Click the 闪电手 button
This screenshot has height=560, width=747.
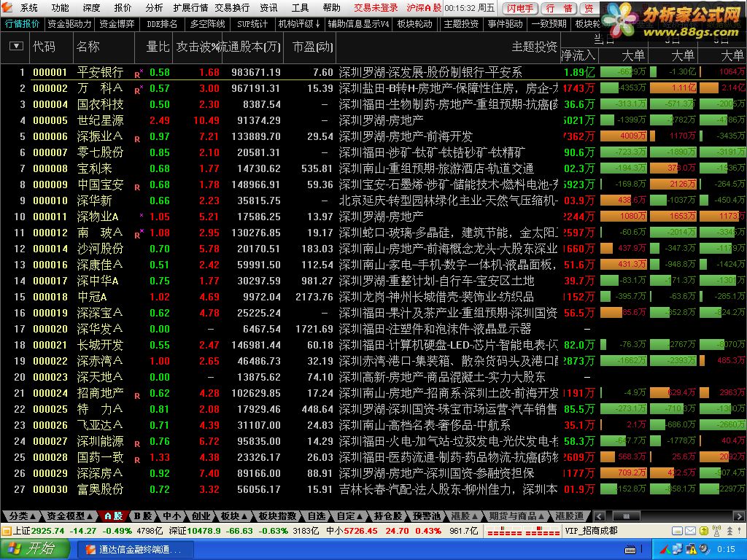pos(520,8)
